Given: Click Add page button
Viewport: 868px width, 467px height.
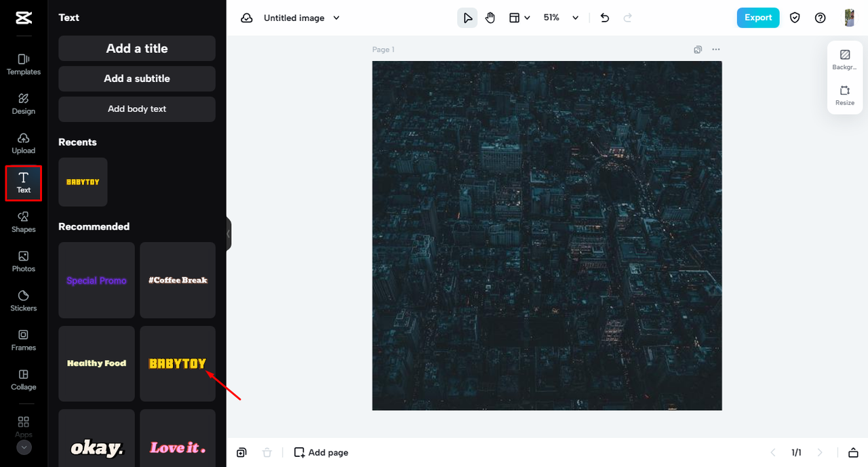Looking at the screenshot, I should (321, 452).
